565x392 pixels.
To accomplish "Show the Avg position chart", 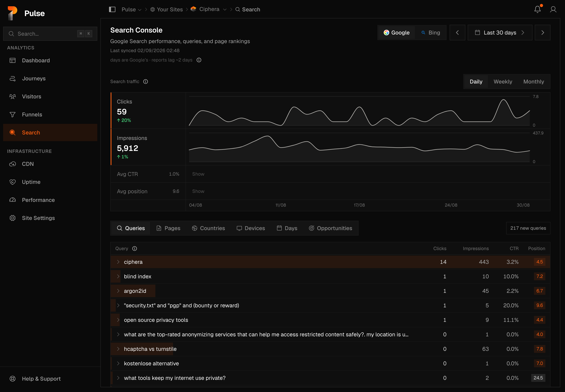I will (x=198, y=191).
